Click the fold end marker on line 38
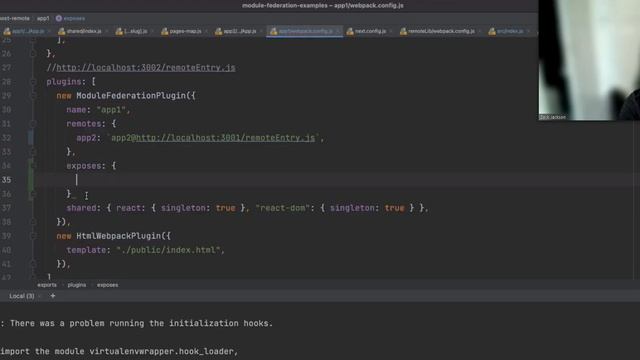 click(x=33, y=222)
